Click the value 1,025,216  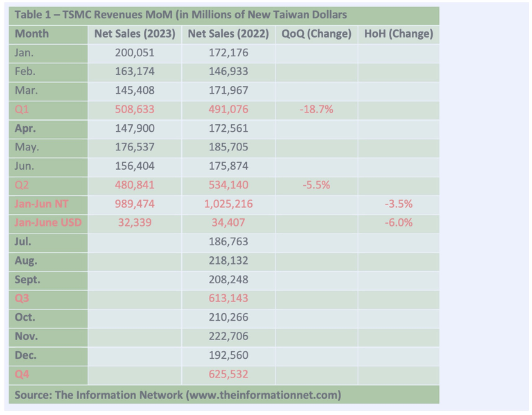coord(228,204)
